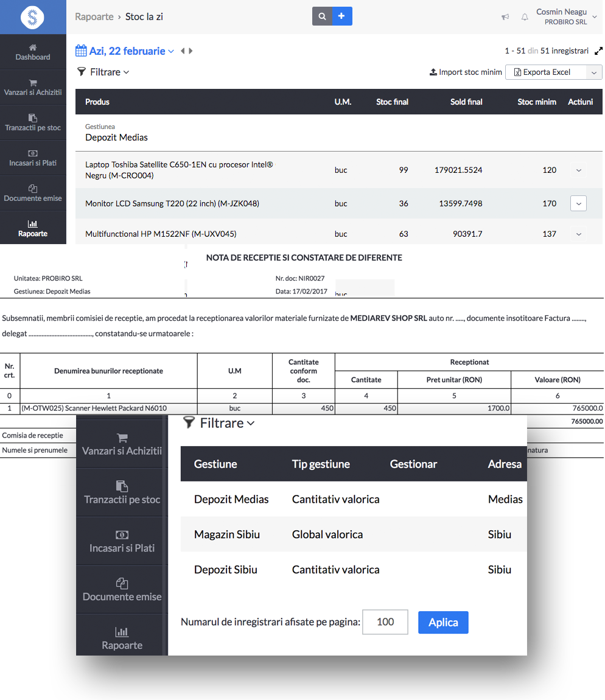Click Depozit Sibiu in the Gestiune table

point(225,570)
